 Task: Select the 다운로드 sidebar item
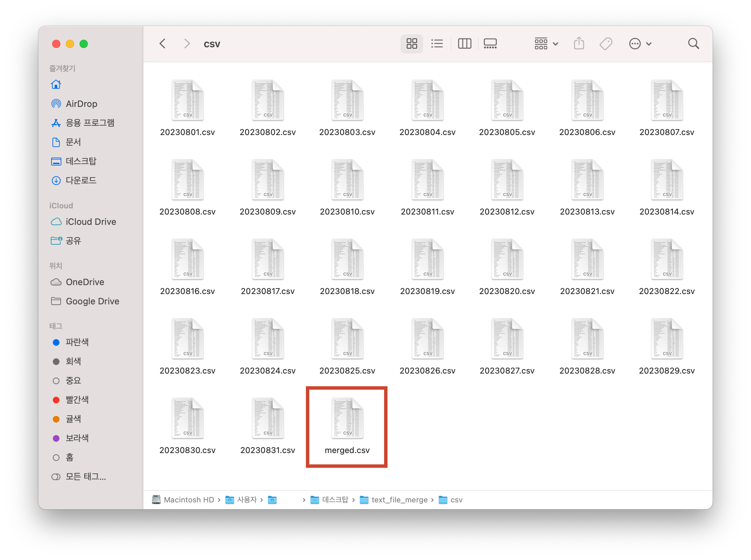[81, 180]
